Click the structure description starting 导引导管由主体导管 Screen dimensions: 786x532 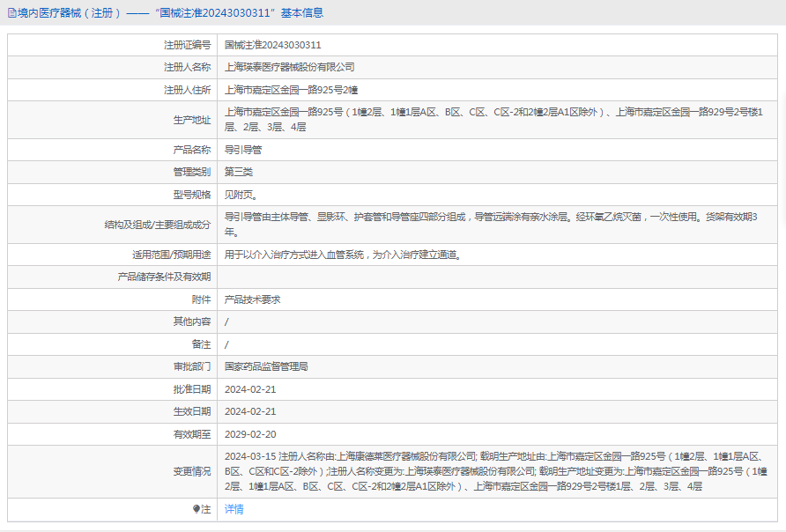pyautogui.click(x=492, y=225)
